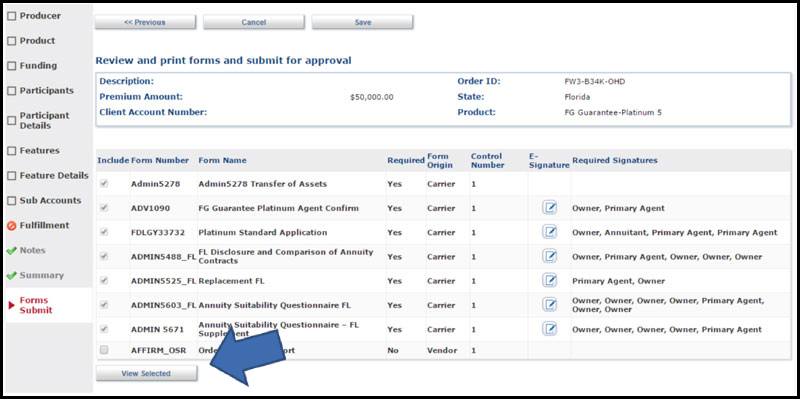The height and width of the screenshot is (399, 800).
Task: Click green checkmark beside Summary
Action: [11, 276]
